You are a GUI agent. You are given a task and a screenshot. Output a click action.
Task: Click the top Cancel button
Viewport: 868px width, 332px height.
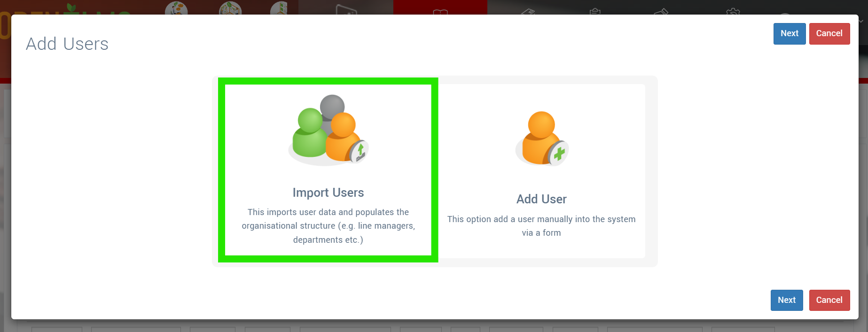[829, 34]
